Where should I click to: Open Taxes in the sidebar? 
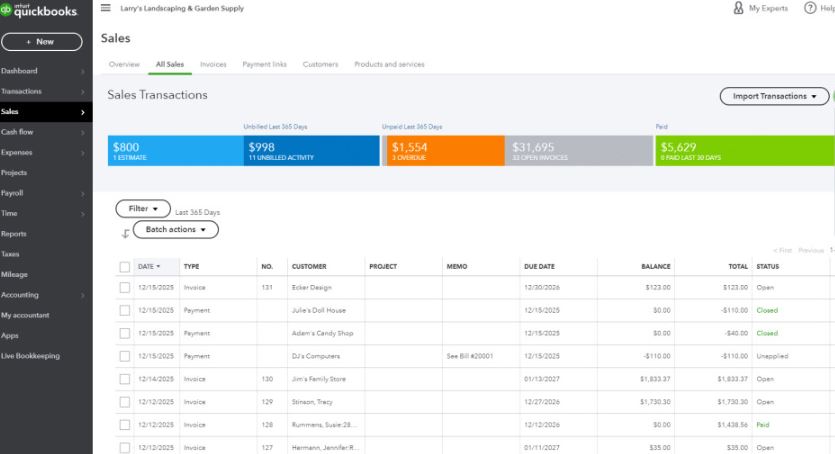(10, 254)
